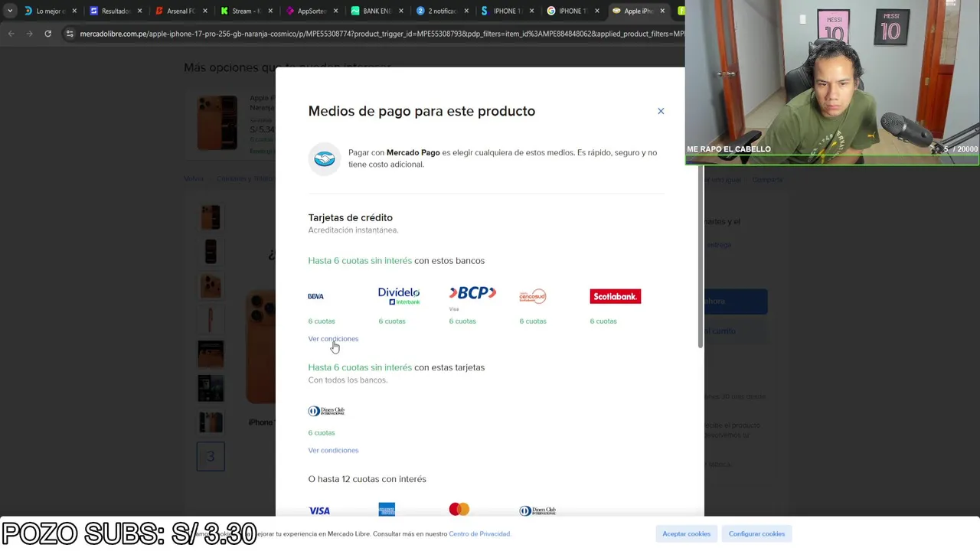This screenshot has height=551, width=980.
Task: Click the Mastercard logo
Action: tap(459, 509)
